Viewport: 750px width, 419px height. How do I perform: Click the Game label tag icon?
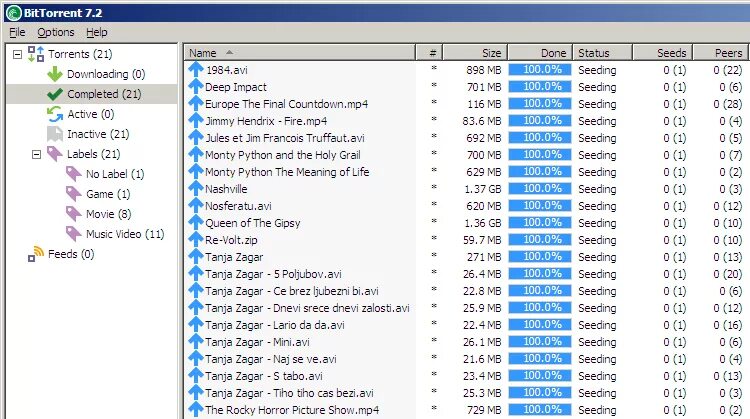pyautogui.click(x=74, y=194)
